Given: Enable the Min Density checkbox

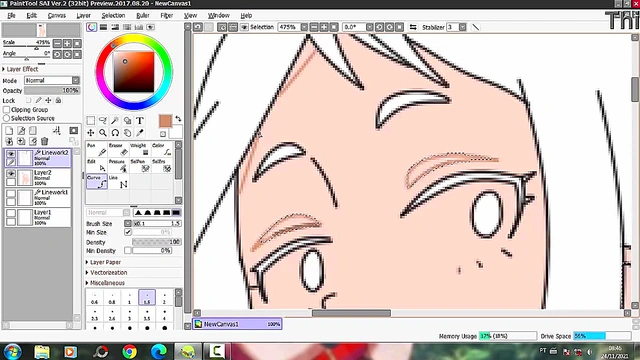Looking at the screenshot, I should 128,250.
